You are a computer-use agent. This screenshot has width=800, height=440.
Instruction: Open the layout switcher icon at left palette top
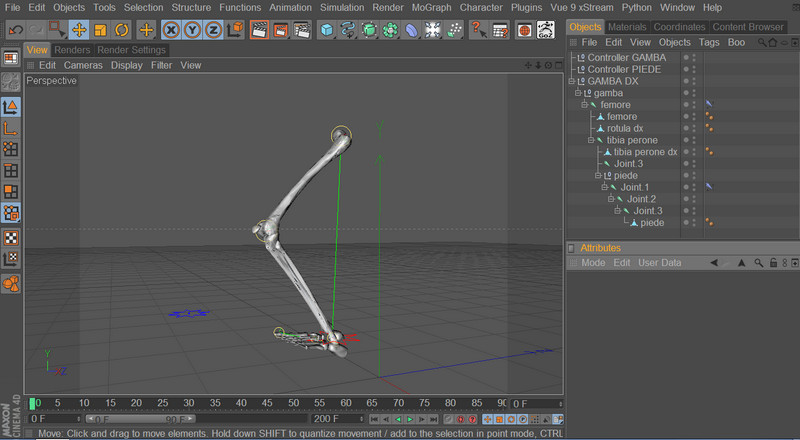pos(11,58)
